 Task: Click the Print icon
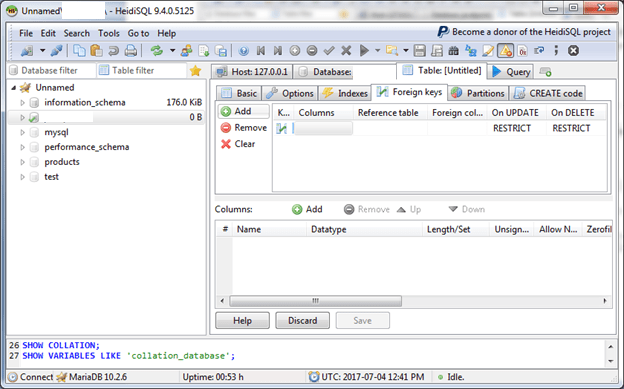tap(131, 51)
